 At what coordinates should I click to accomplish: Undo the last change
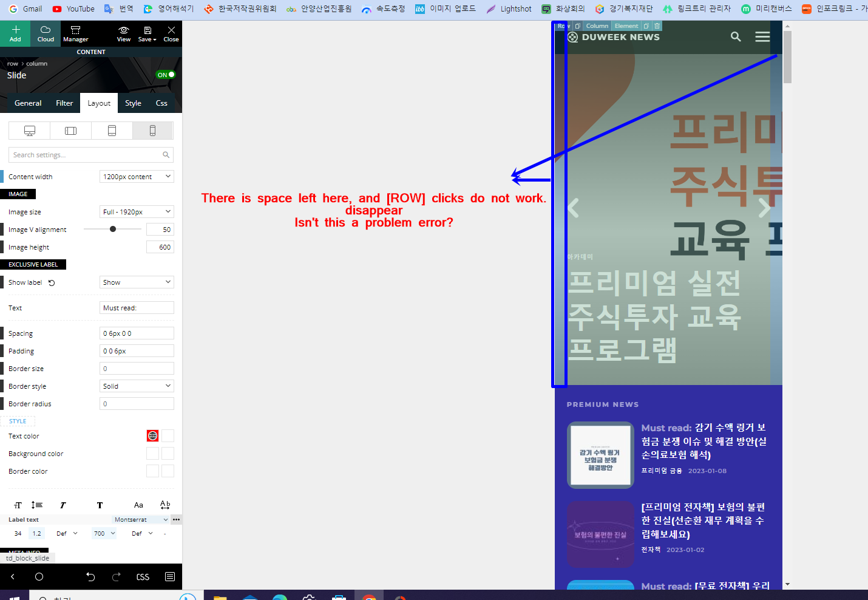click(x=90, y=576)
